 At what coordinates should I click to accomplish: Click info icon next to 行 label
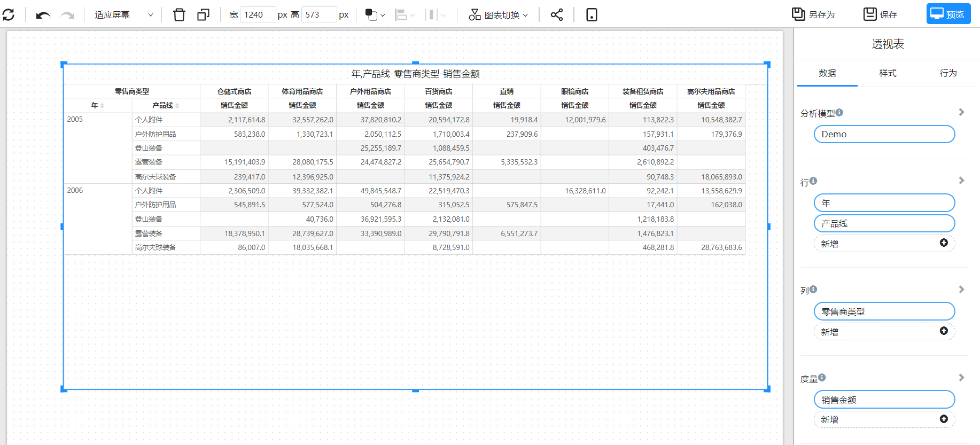(813, 181)
